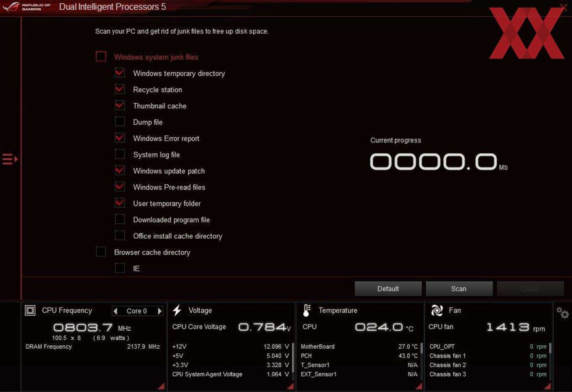Click Chassis fan 3 row

pyautogui.click(x=488, y=374)
